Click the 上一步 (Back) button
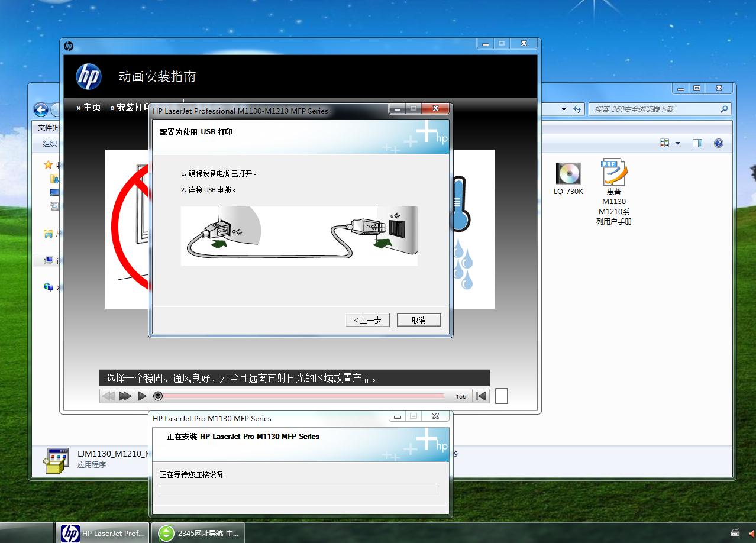 pos(367,320)
